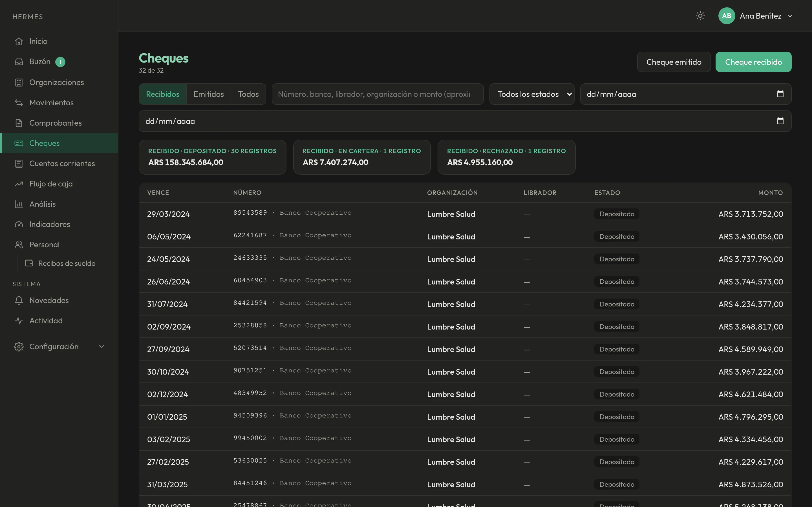The image size is (812, 507).
Task: Open the Inicio home icon
Action: (19, 41)
